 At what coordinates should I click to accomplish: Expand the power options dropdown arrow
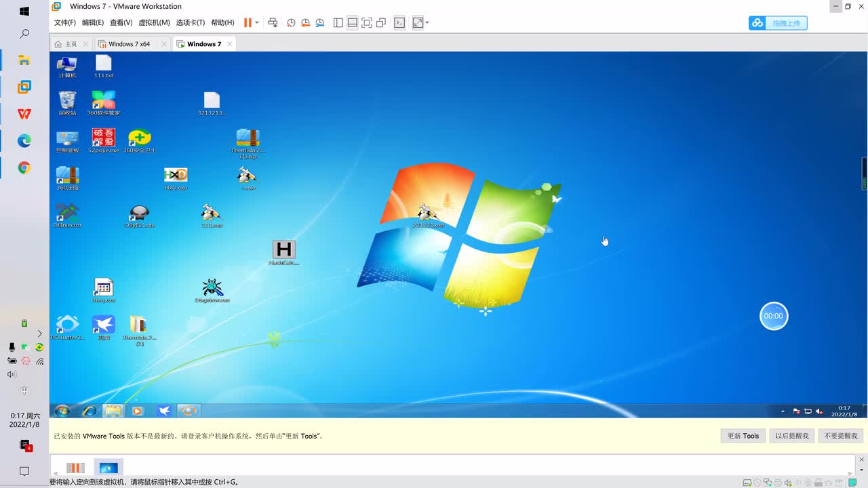pyautogui.click(x=257, y=22)
